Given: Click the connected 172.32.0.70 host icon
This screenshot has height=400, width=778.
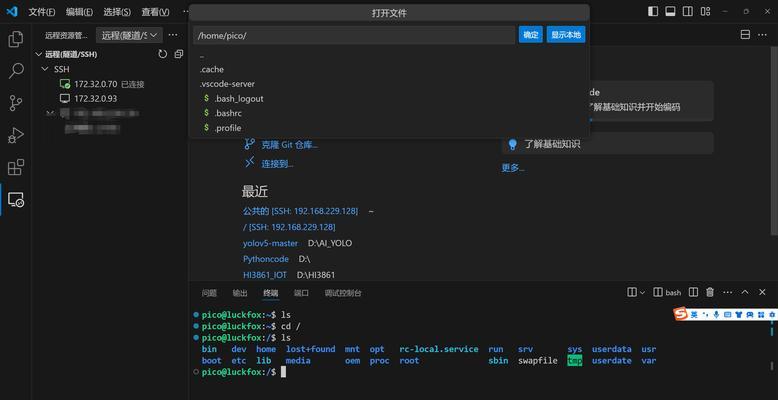Looking at the screenshot, I should click(65, 84).
